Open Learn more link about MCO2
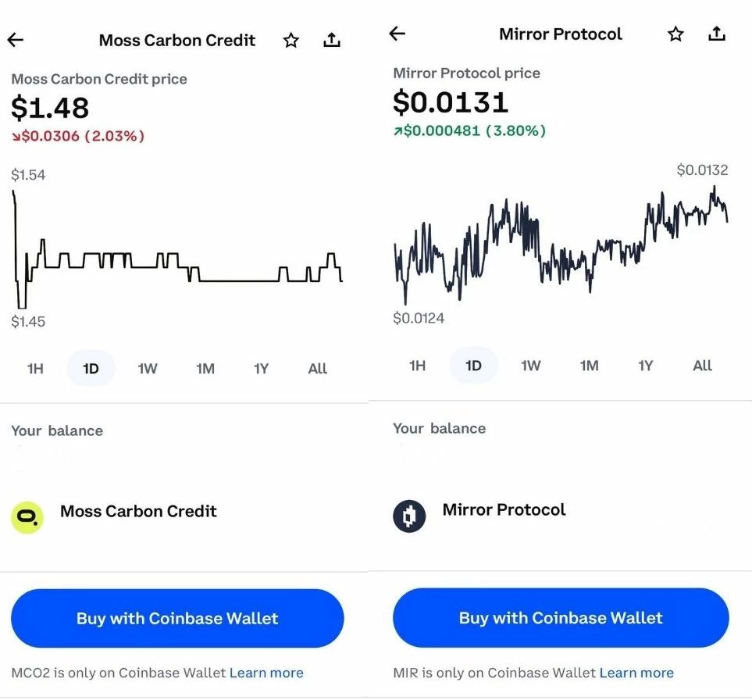This screenshot has height=700, width=752. tap(266, 673)
